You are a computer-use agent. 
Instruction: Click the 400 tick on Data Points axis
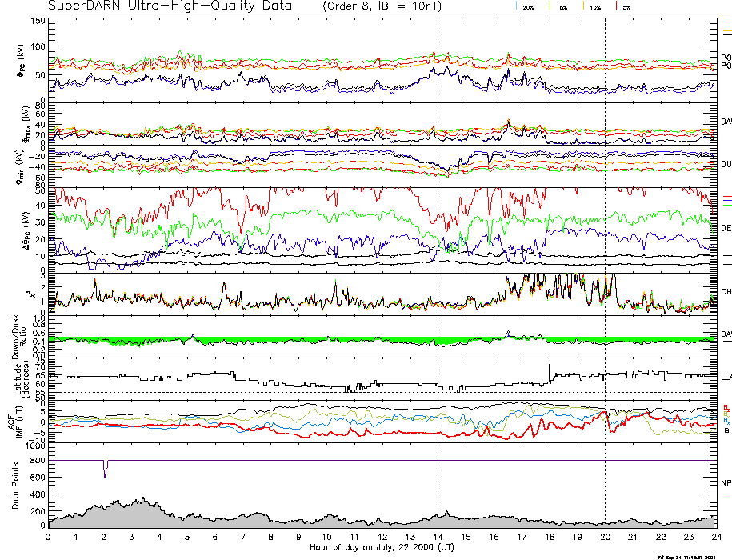point(38,494)
